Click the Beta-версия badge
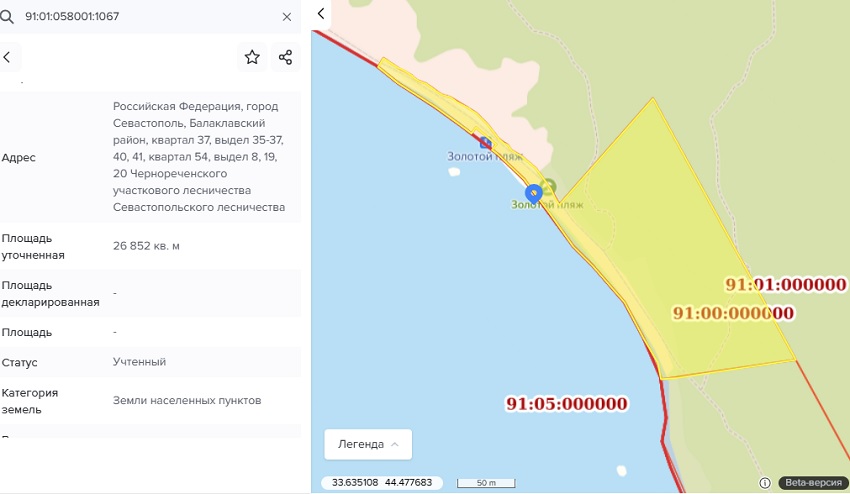The image size is (850, 494). tap(813, 483)
